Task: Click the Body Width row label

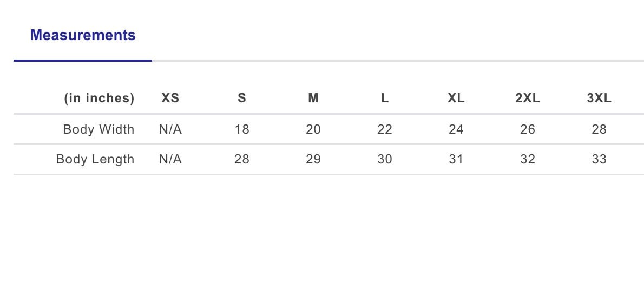Action: tap(98, 129)
